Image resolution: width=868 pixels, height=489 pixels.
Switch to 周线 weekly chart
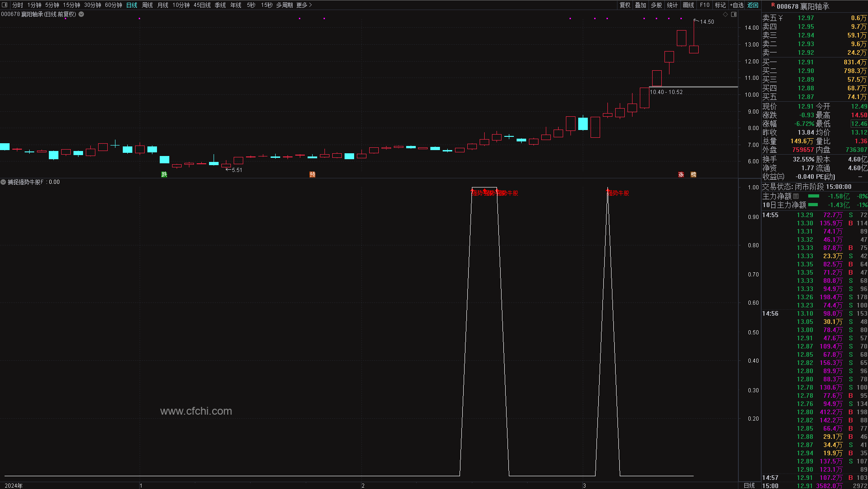click(x=147, y=5)
